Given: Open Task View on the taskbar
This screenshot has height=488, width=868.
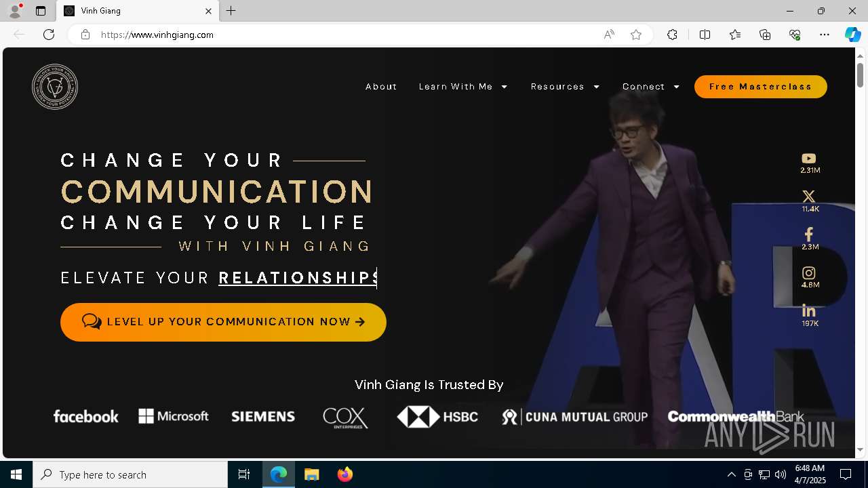Looking at the screenshot, I should click(244, 474).
